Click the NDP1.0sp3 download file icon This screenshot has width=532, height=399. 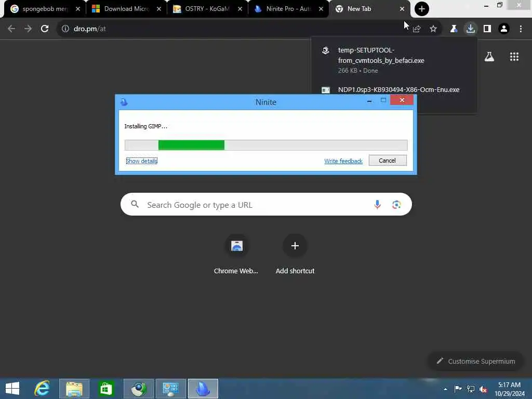[x=325, y=90]
